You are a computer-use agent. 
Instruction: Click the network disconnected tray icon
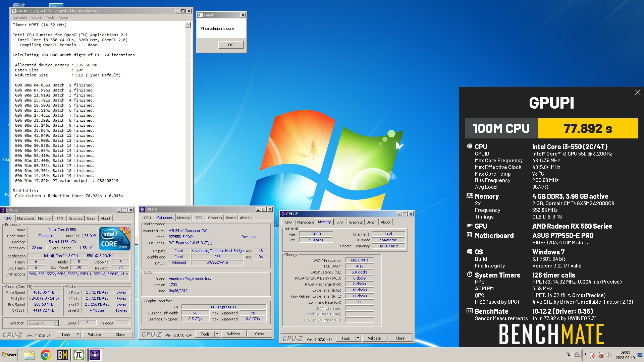point(601,355)
